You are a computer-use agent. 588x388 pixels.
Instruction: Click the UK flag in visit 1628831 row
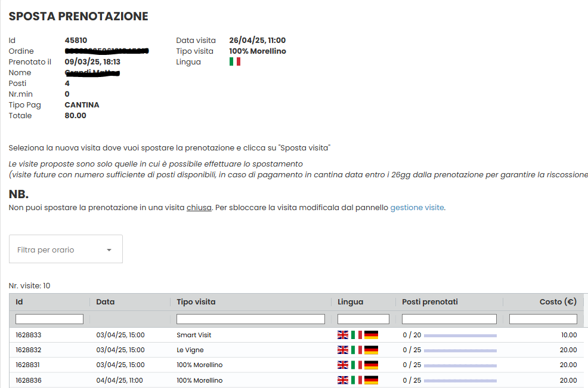pos(343,365)
